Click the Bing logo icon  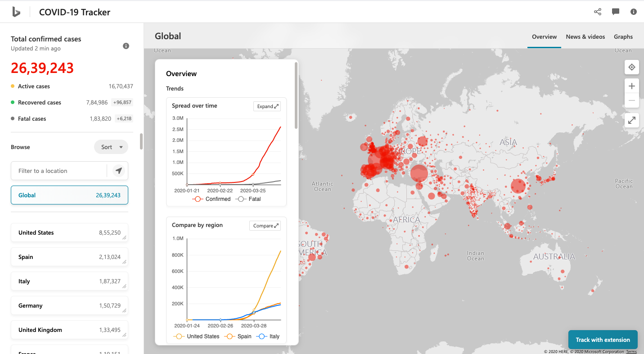click(x=16, y=12)
